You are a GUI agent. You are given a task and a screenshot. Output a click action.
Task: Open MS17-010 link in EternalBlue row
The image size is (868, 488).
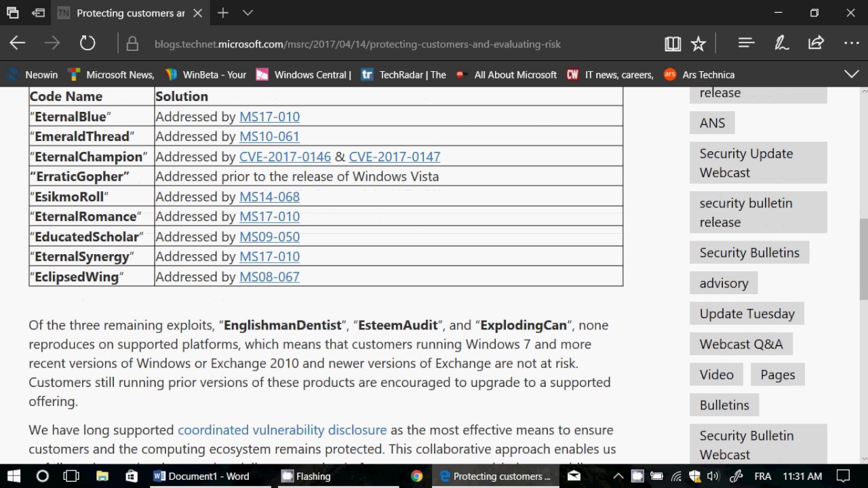(269, 117)
